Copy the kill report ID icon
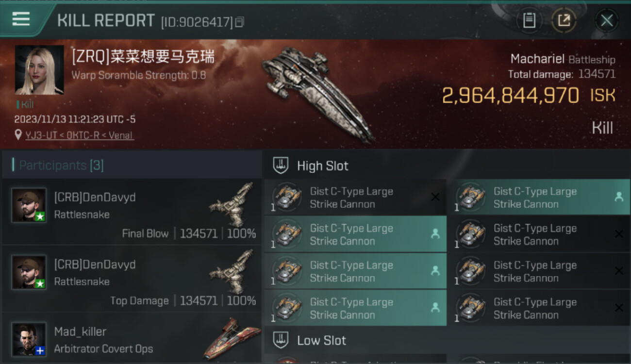 pos(240,22)
